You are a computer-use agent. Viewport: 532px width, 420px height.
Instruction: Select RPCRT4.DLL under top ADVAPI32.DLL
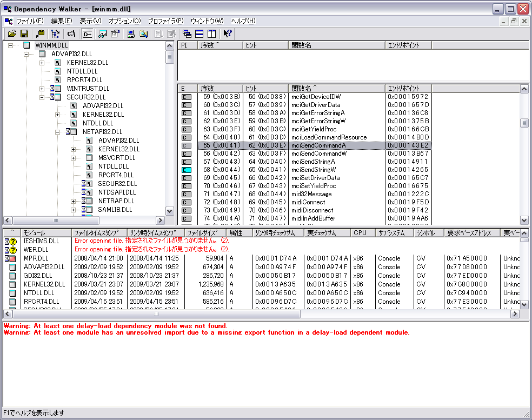(x=84, y=80)
